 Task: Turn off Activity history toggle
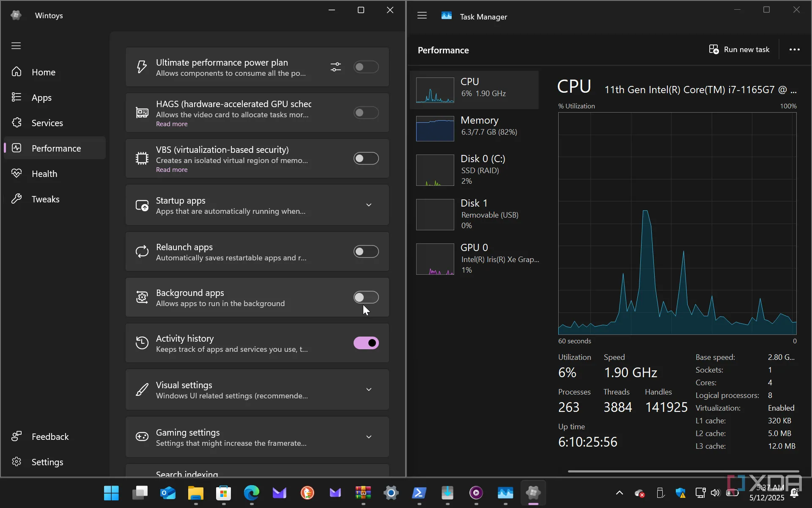[x=366, y=343]
